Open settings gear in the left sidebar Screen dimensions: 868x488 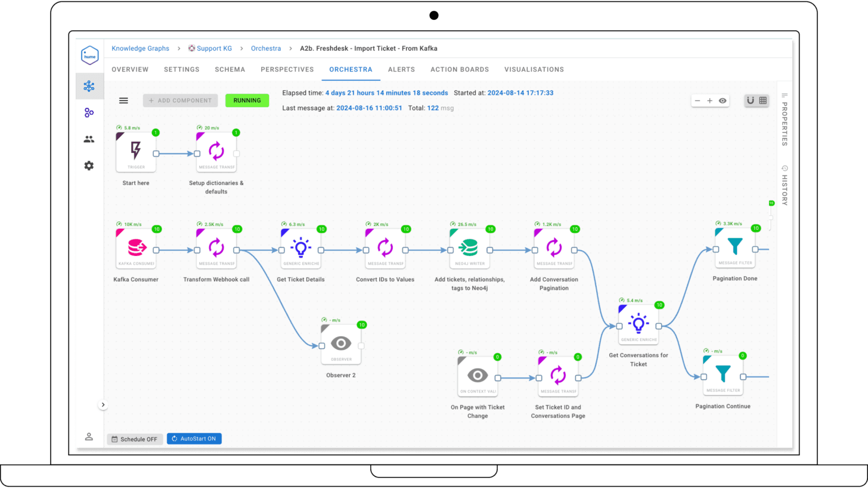(x=89, y=165)
